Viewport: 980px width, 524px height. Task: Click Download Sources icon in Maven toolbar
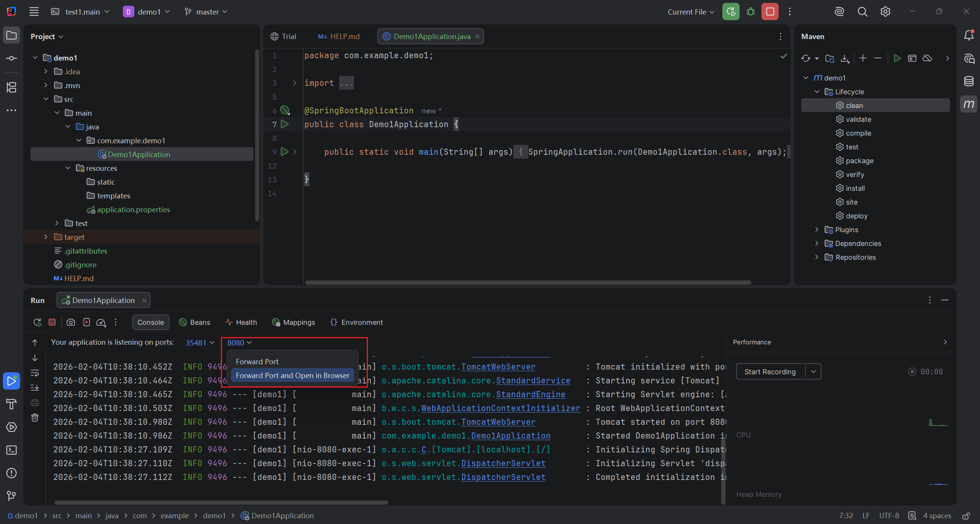(x=845, y=58)
